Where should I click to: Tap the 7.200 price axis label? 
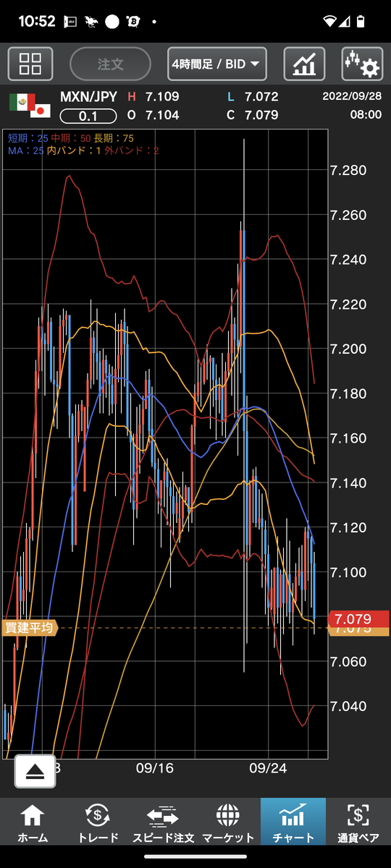(x=348, y=349)
